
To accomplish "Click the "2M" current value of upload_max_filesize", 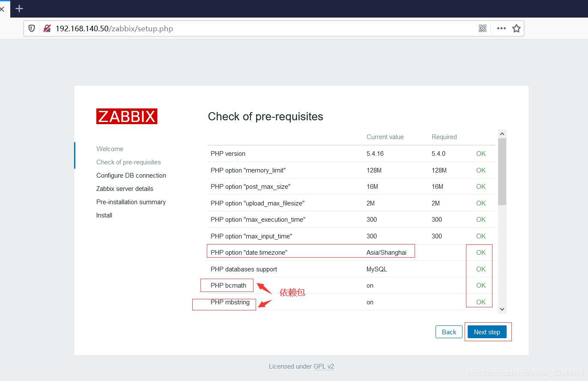I will [370, 203].
